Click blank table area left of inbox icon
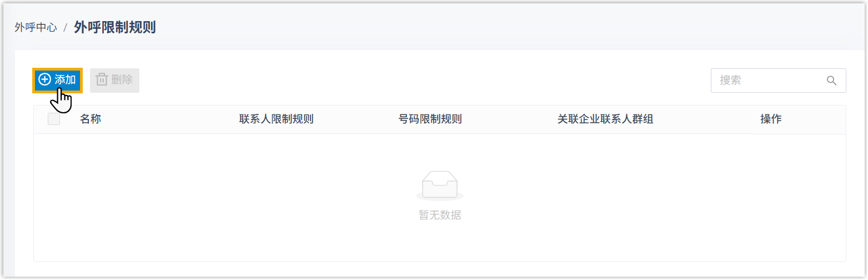The height and width of the screenshot is (280, 868). 222,194
